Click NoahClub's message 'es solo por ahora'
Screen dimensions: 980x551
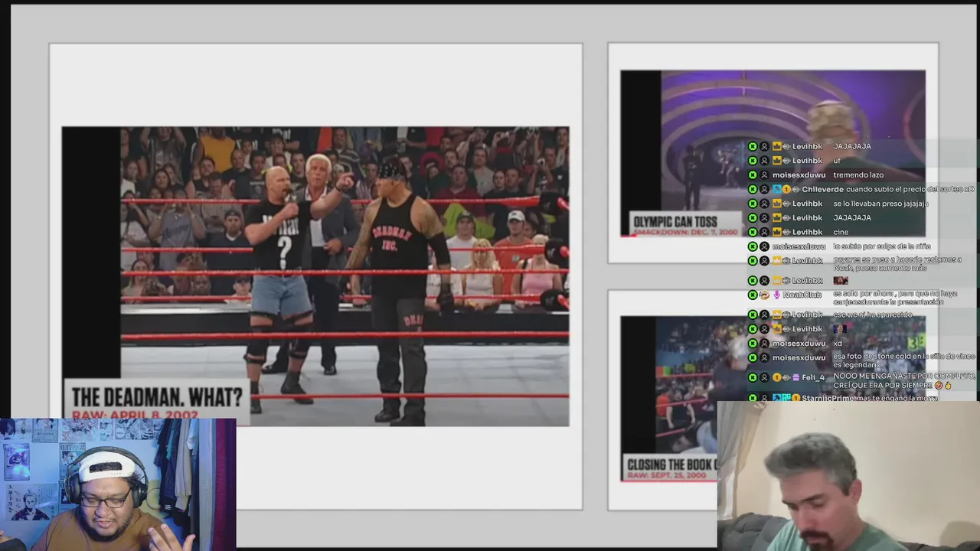895,298
